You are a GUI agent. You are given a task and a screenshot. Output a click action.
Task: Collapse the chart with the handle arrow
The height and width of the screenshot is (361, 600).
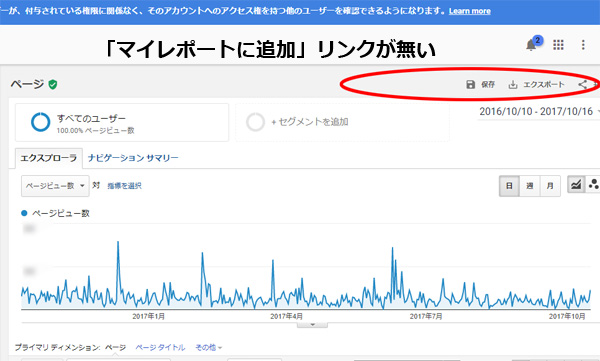pos(312,325)
